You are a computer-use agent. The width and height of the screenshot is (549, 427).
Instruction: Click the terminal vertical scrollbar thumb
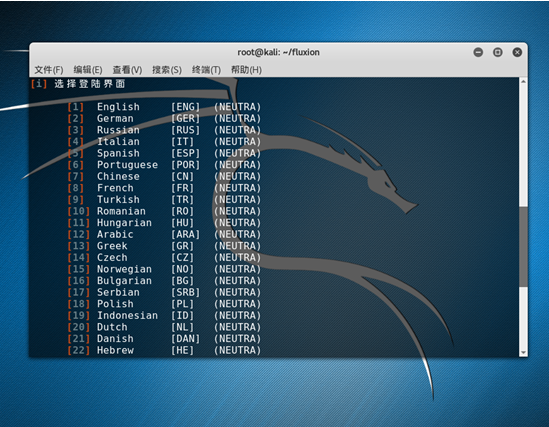523,246
